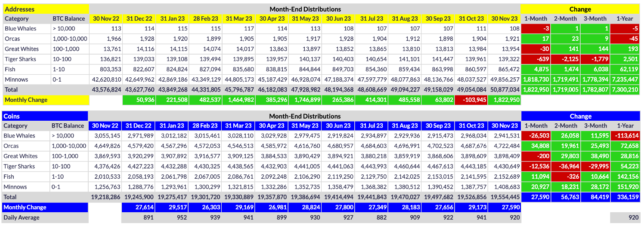Image resolution: width=644 pixels, height=226 pixels.
Task: Select the blue Change header in Coins table
Action: 580,116
